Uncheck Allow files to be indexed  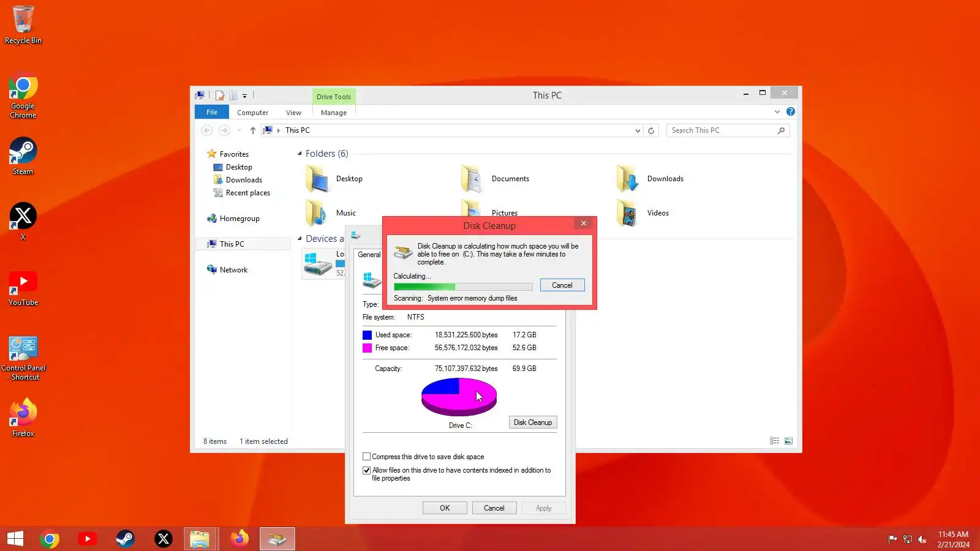click(x=367, y=471)
